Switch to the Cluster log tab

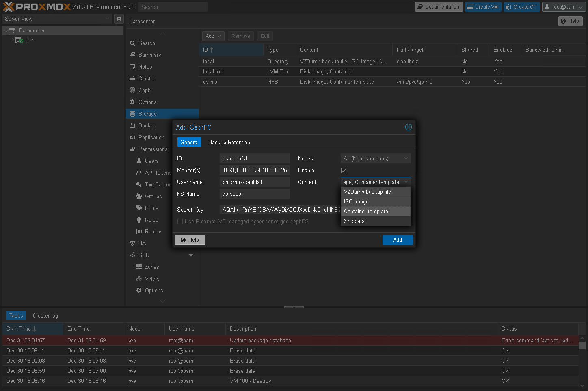(x=45, y=315)
